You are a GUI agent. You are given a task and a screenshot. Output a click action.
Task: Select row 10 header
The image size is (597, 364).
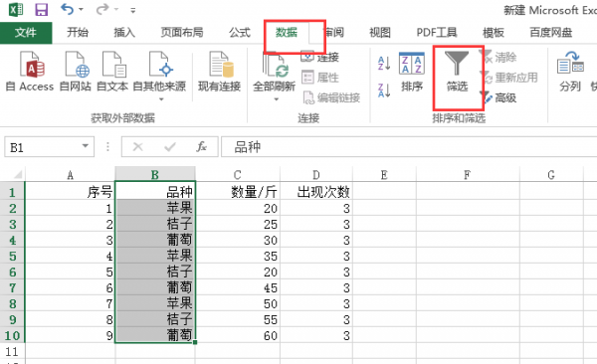click(12, 335)
